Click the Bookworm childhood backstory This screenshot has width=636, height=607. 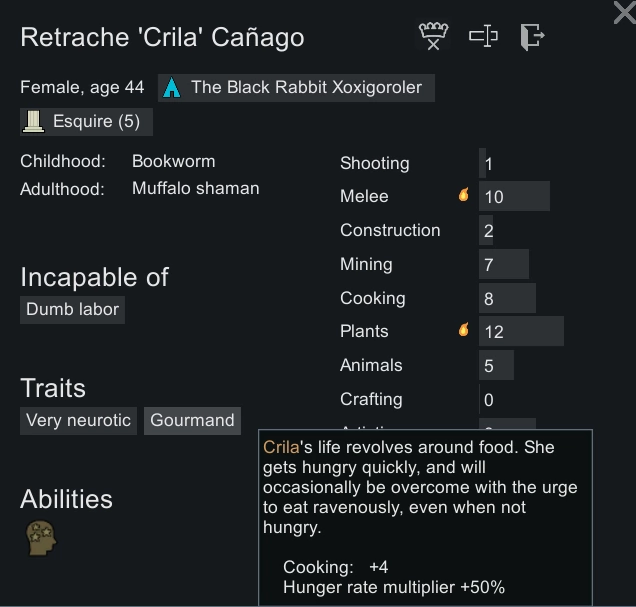click(173, 161)
